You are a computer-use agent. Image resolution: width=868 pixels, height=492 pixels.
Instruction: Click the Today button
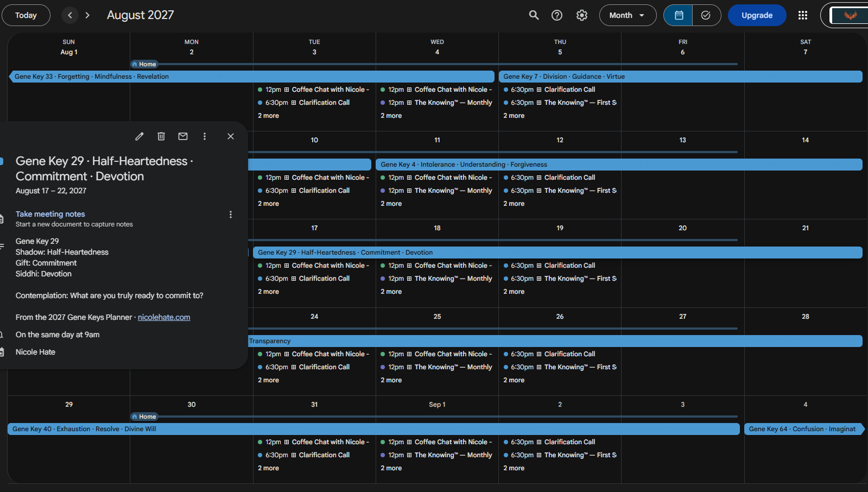[x=26, y=15]
